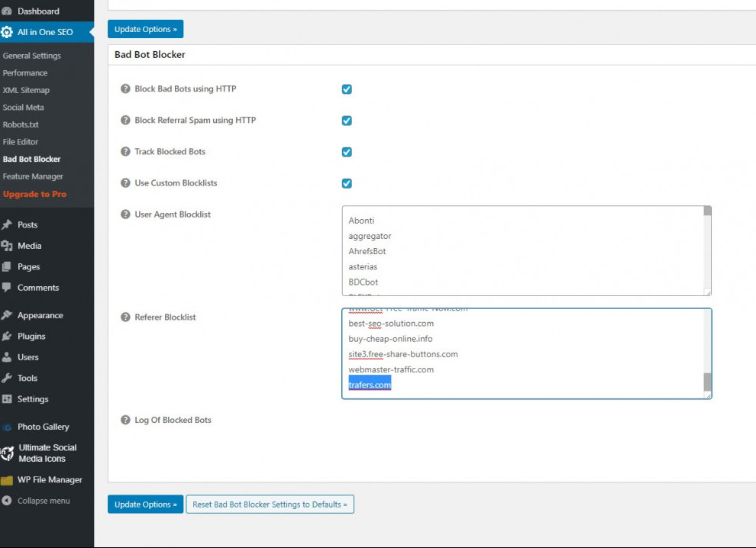Click the Pages icon in sidebar
The width and height of the screenshot is (756, 548).
[7, 266]
